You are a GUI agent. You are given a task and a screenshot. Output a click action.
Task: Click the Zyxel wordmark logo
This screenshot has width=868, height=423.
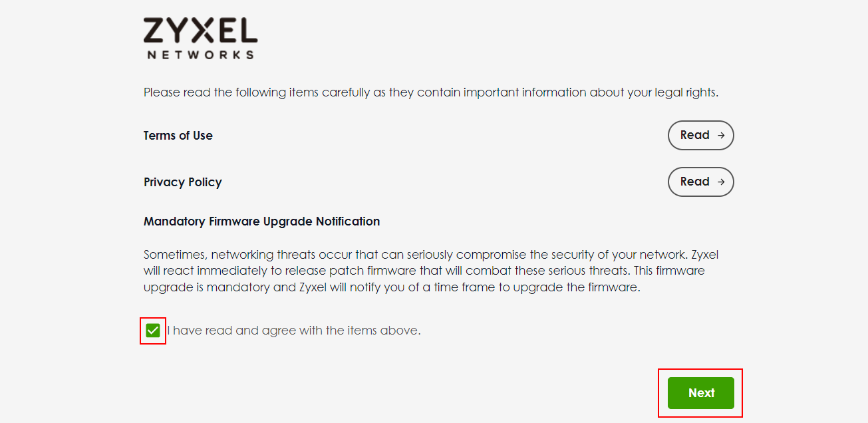(x=200, y=31)
